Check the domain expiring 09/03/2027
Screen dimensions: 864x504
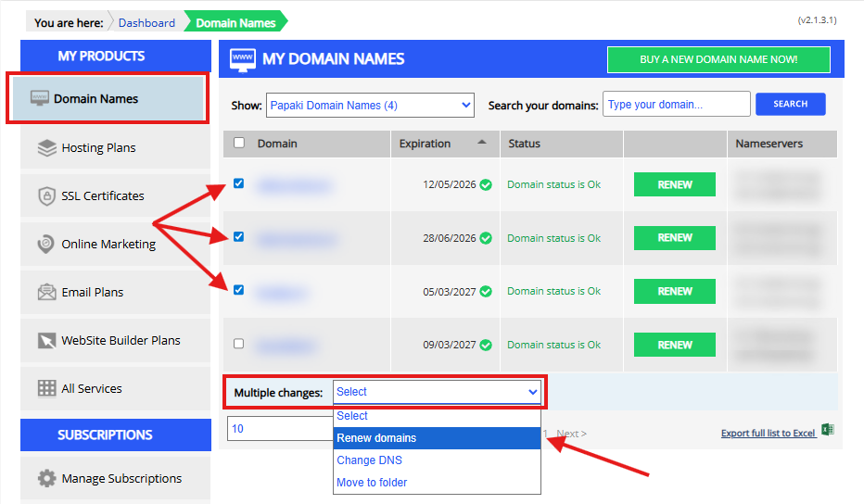coord(239,344)
